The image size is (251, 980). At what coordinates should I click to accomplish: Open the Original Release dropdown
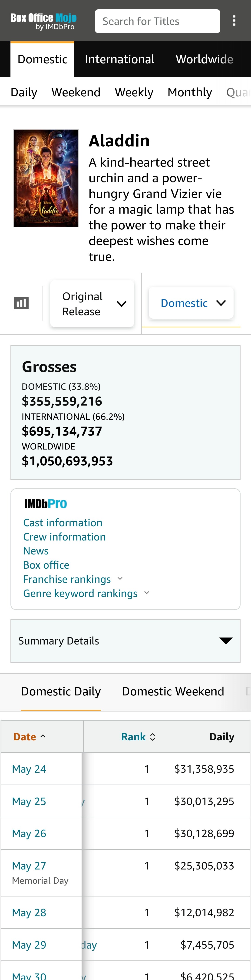coord(92,304)
